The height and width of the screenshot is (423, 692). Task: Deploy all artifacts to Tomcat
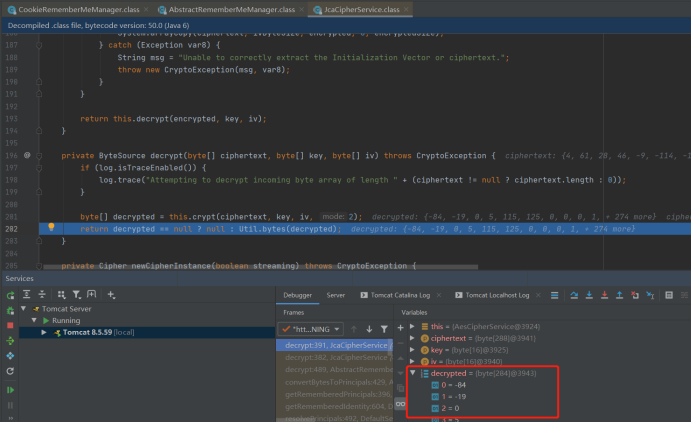10,340
